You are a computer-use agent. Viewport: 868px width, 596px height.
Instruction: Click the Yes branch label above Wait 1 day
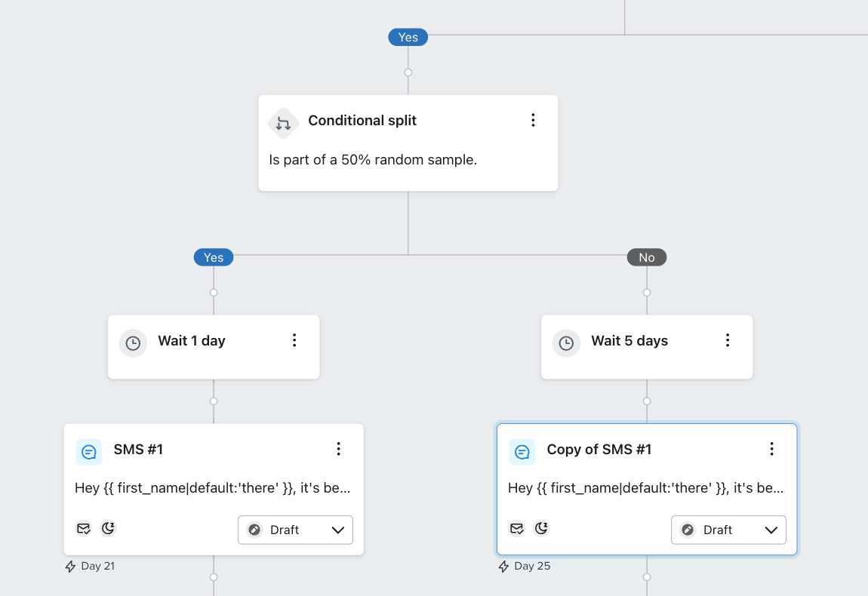(214, 257)
